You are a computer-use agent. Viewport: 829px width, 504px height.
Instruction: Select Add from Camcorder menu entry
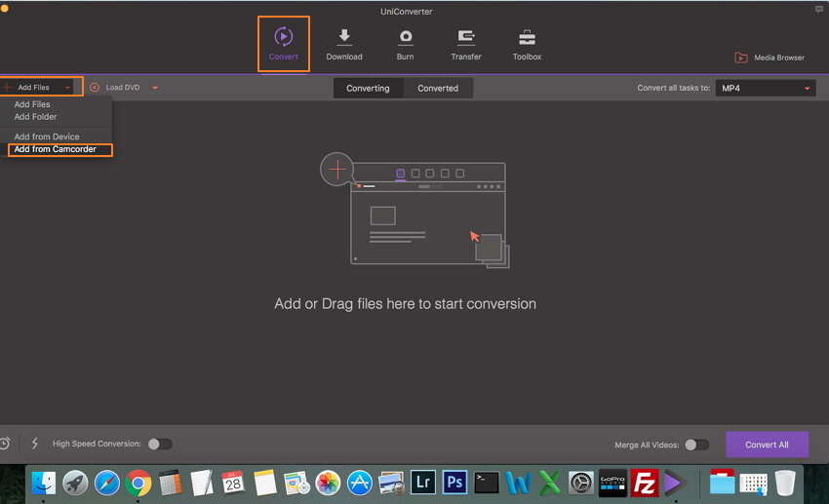(55, 149)
